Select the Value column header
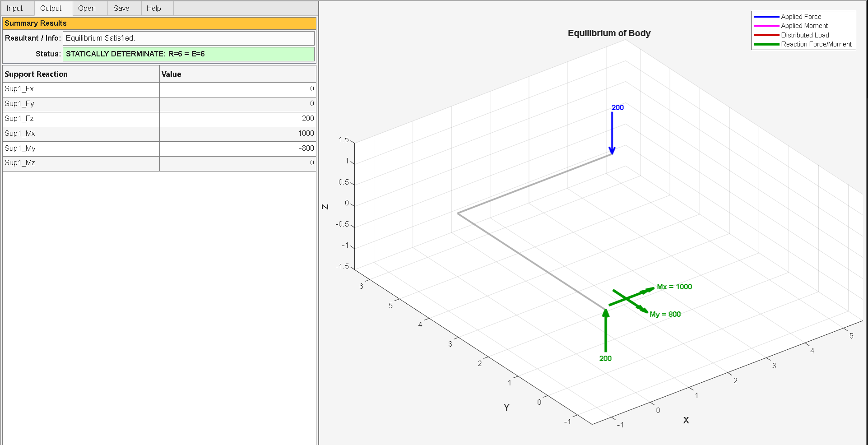This screenshot has height=445, width=868. (x=238, y=74)
